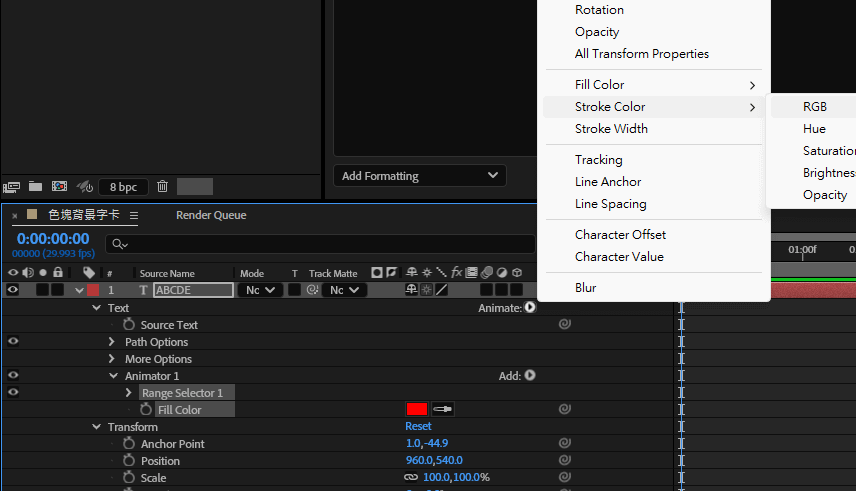Click the Reset link for Transform

418,427
